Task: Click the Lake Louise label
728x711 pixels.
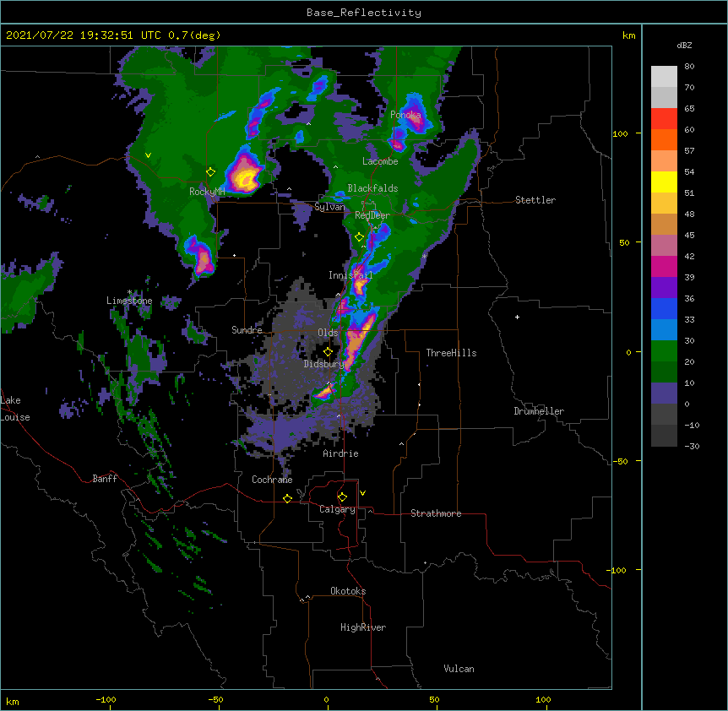Action: tap(15, 409)
